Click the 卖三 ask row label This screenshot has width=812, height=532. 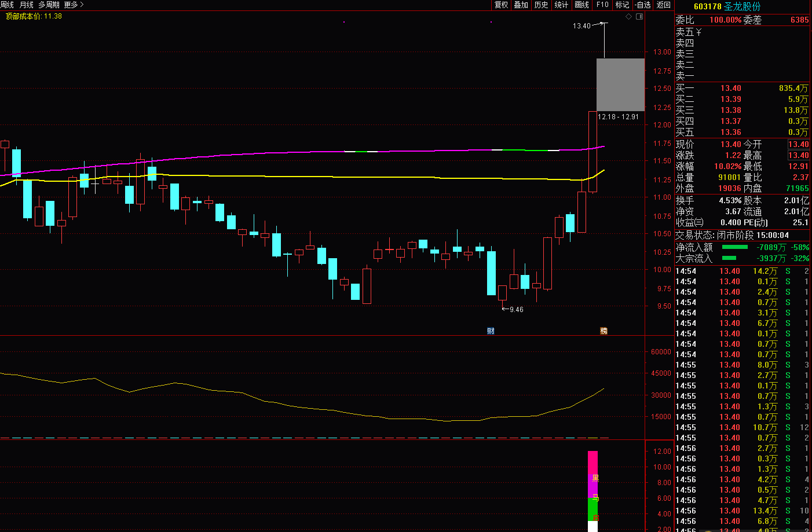pyautogui.click(x=685, y=54)
